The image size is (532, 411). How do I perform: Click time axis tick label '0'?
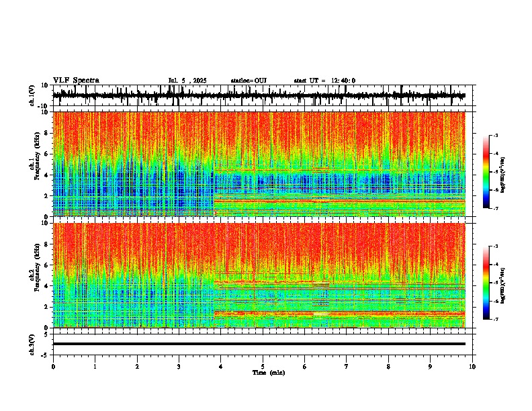point(53,367)
